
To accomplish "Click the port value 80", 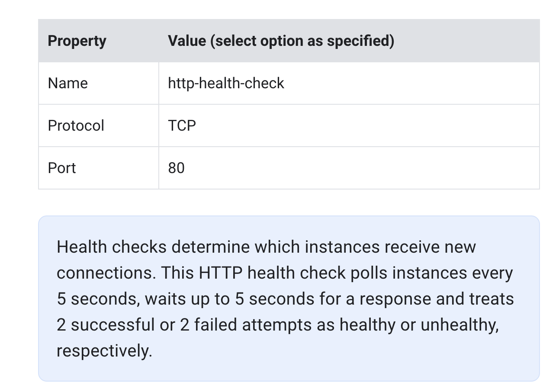I will point(176,168).
